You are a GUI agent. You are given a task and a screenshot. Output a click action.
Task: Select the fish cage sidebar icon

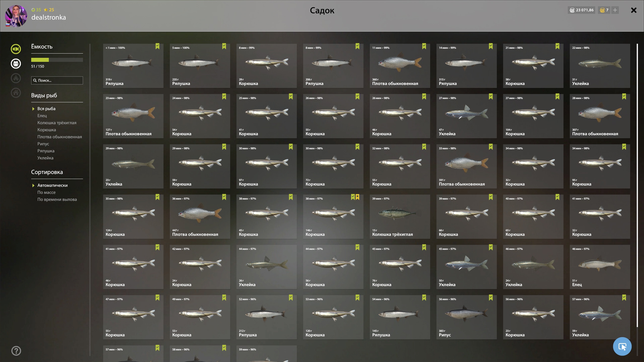tap(16, 64)
